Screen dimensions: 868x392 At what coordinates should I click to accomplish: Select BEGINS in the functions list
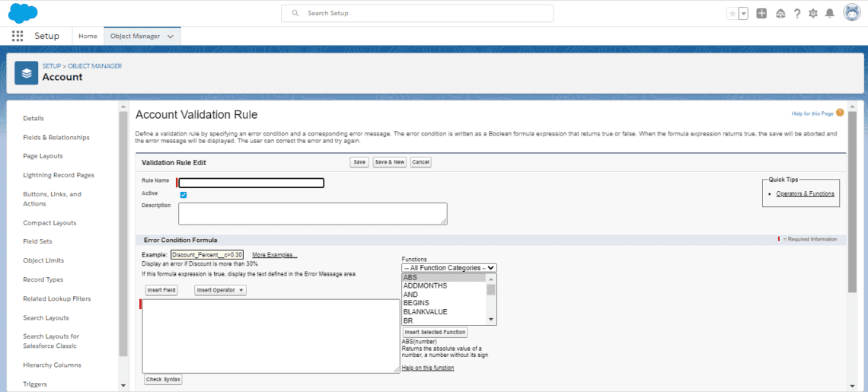click(x=444, y=303)
